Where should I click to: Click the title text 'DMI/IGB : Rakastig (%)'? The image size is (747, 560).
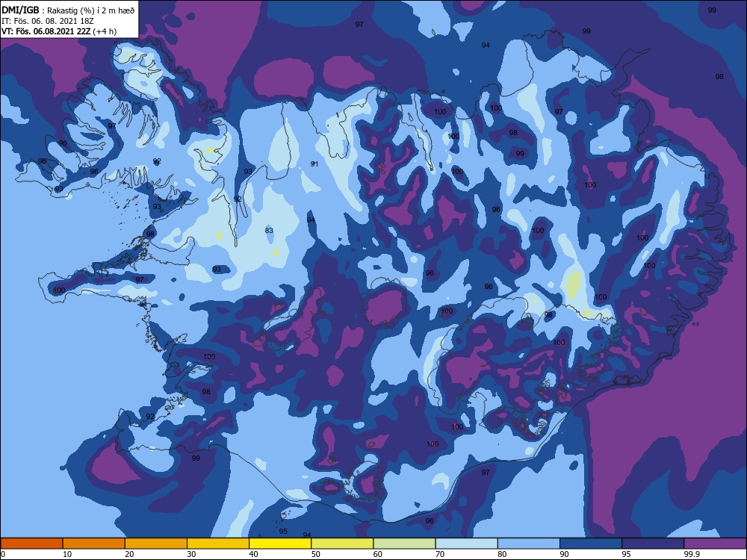coord(49,10)
